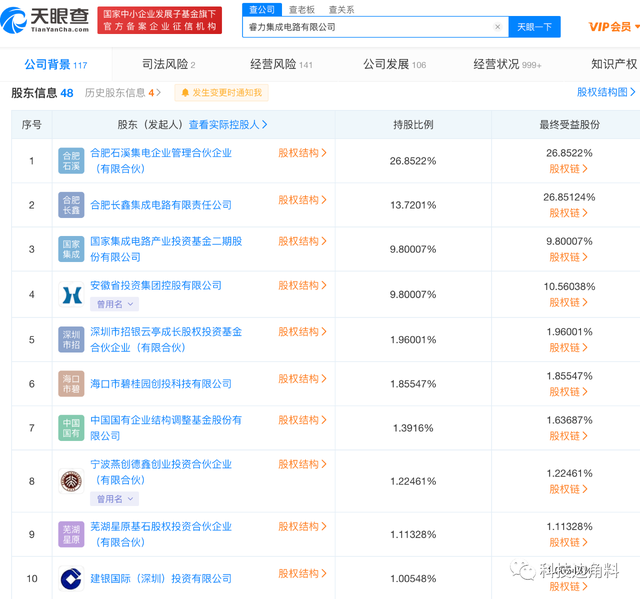The image size is (640, 599).
Task: Open the 股权结构图 link
Action: [x=606, y=92]
